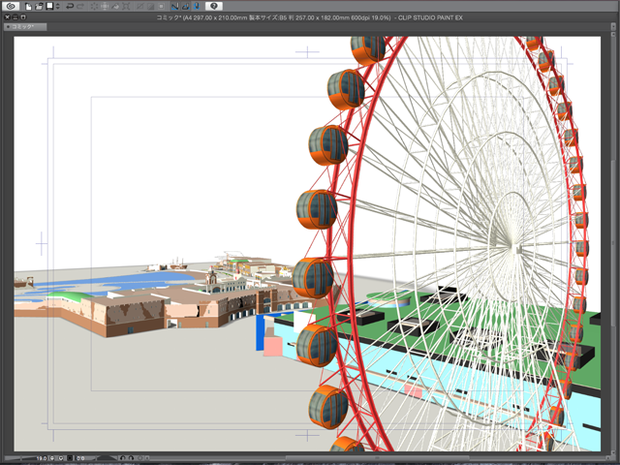Click the window title 'CLIP STUDIO PAINT EX'
The height and width of the screenshot is (465, 620).
point(430,17)
